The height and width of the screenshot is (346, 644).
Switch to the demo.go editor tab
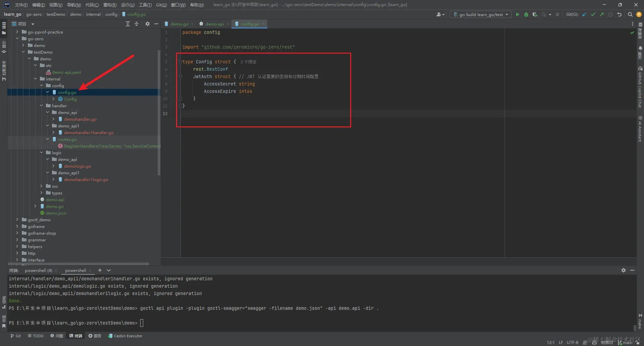point(179,24)
